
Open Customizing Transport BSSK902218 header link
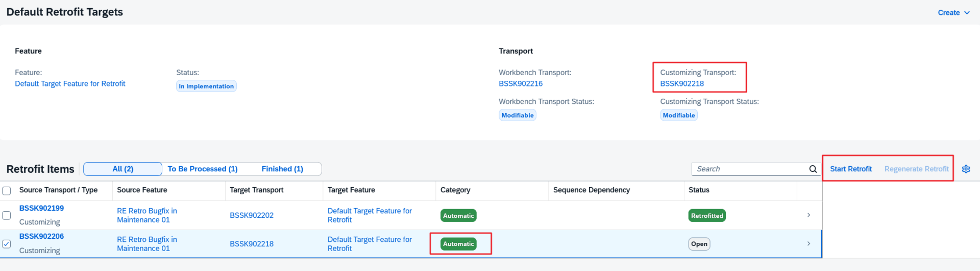point(681,84)
